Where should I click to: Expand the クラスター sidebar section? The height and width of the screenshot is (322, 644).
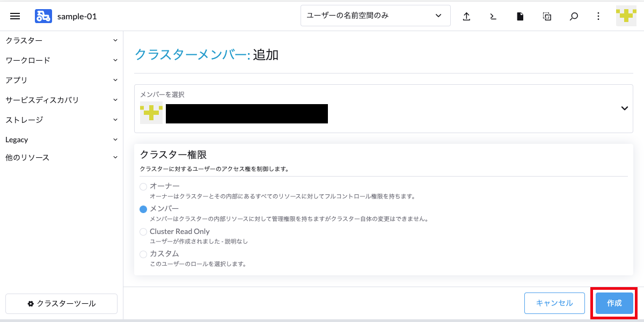pos(62,40)
